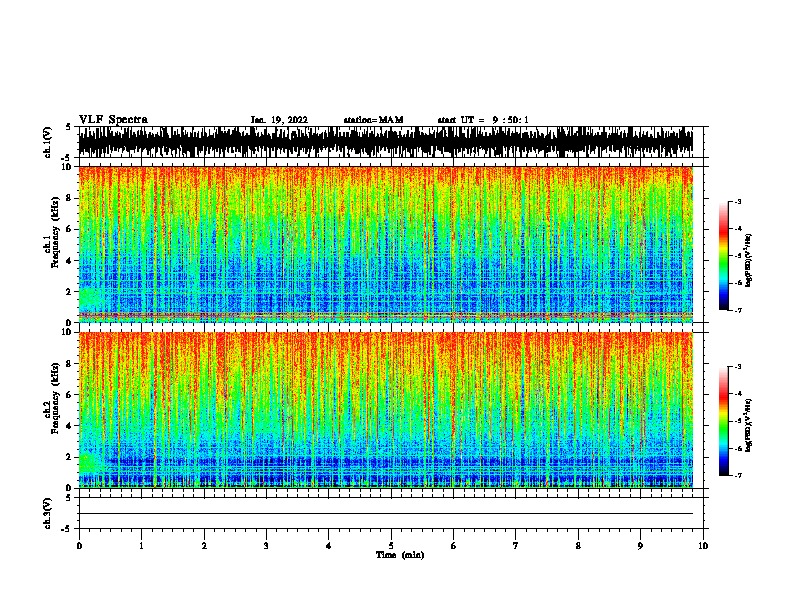The width and height of the screenshot is (792, 612).
Task: Click the '4' kHz tick of ch.2 spectrogram
Action: tap(69, 426)
